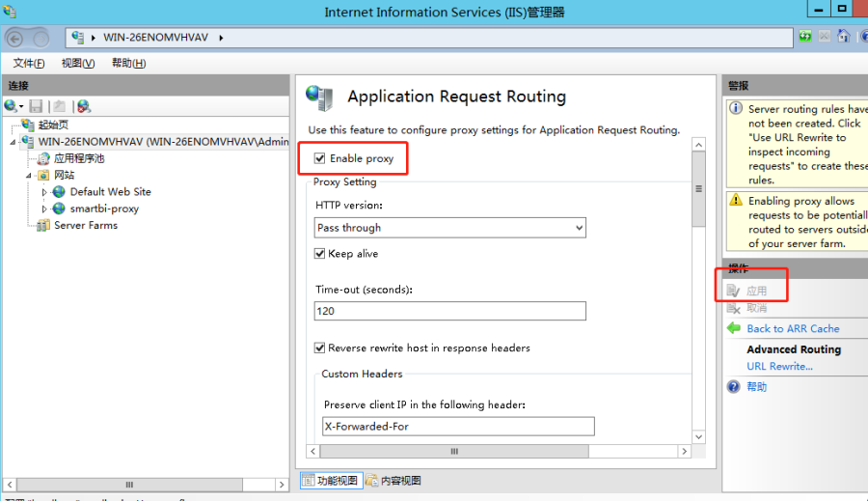This screenshot has height=501, width=868.
Task: Select the 应用程序池 application pools tree item
Action: (79, 159)
